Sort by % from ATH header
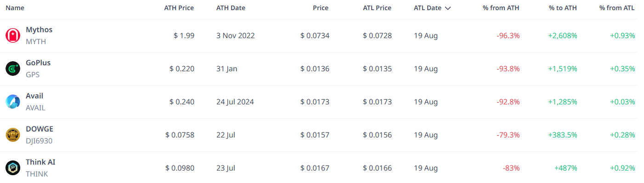The image size is (644, 183). tap(501, 8)
